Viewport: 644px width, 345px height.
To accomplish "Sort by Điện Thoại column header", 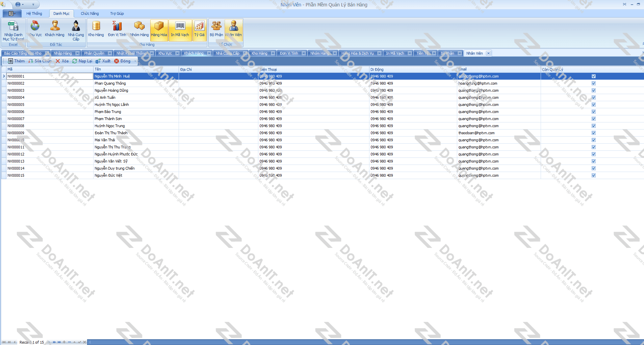I will (313, 69).
